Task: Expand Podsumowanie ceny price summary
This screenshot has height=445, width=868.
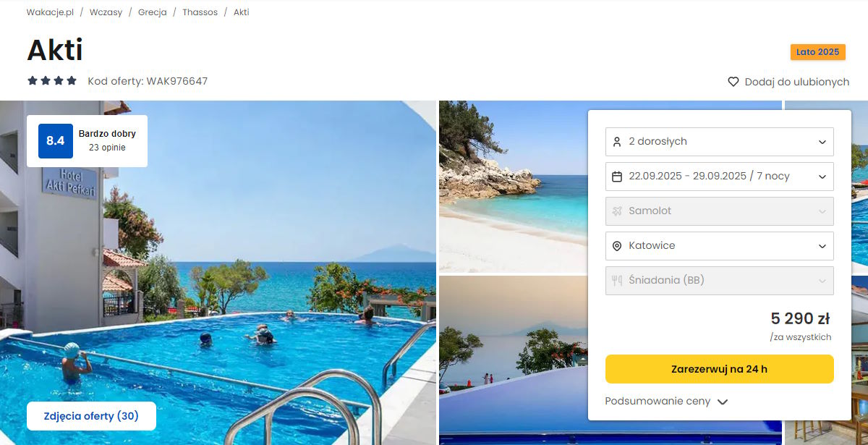Action: point(666,402)
